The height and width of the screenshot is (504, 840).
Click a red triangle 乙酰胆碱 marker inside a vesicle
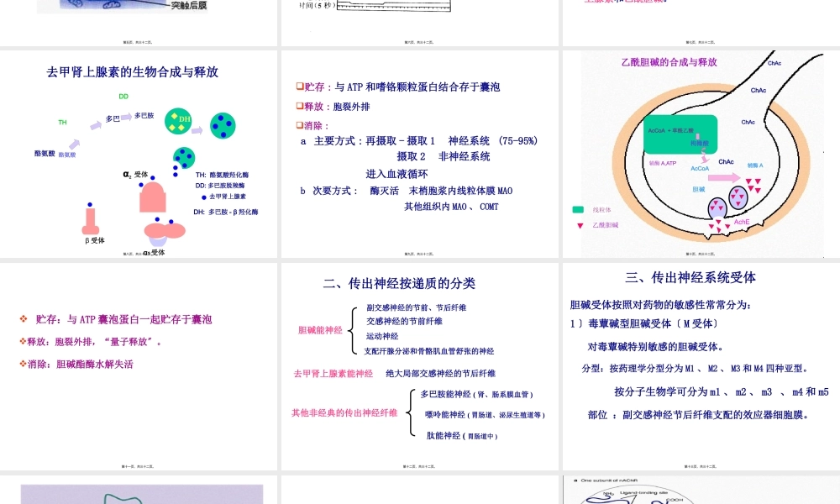(737, 195)
